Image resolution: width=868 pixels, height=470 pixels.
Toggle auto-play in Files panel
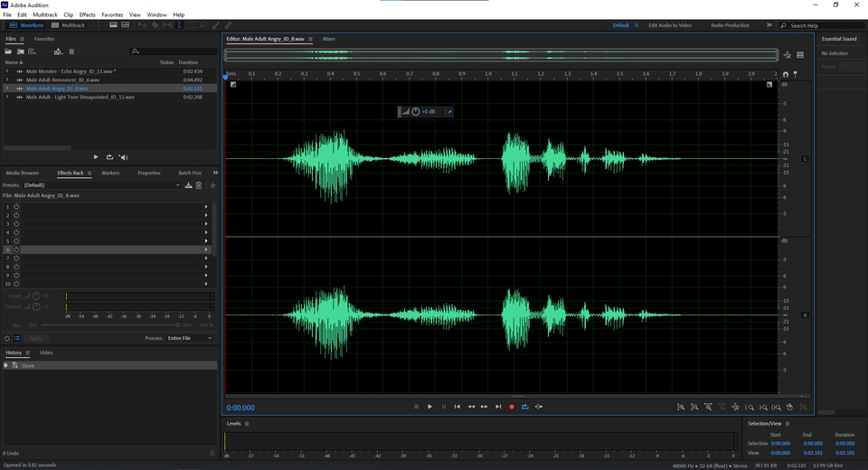124,157
